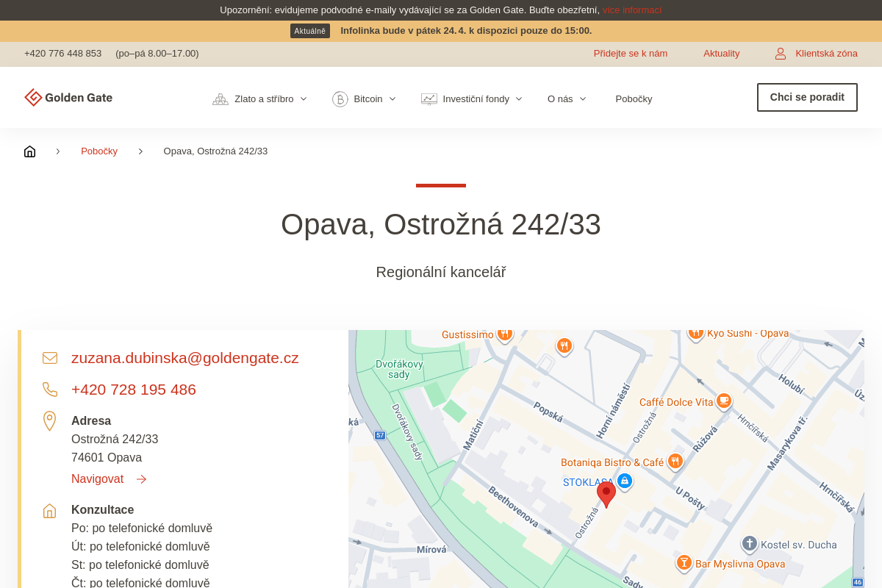
Task: Click Navigovat link
Action: 97,479
